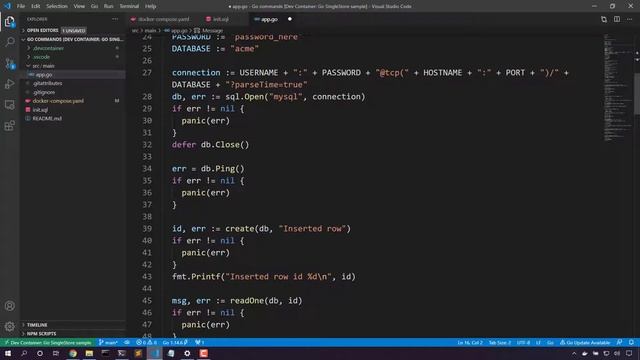This screenshot has width=640, height=360.
Task: Click the unsaved dot on app.go tab
Action: [290, 19]
